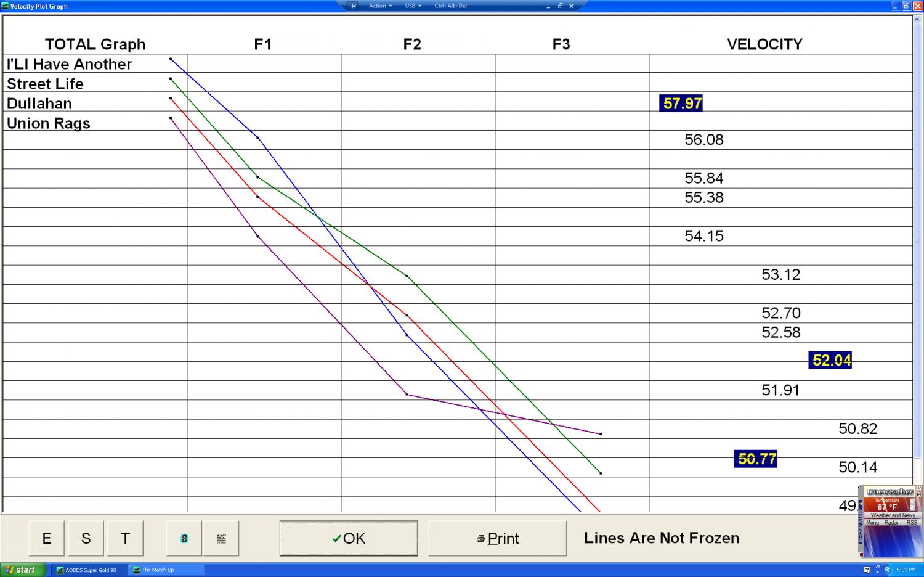This screenshot has width=924, height=577.
Task: Click the striped lines icon button
Action: click(221, 538)
